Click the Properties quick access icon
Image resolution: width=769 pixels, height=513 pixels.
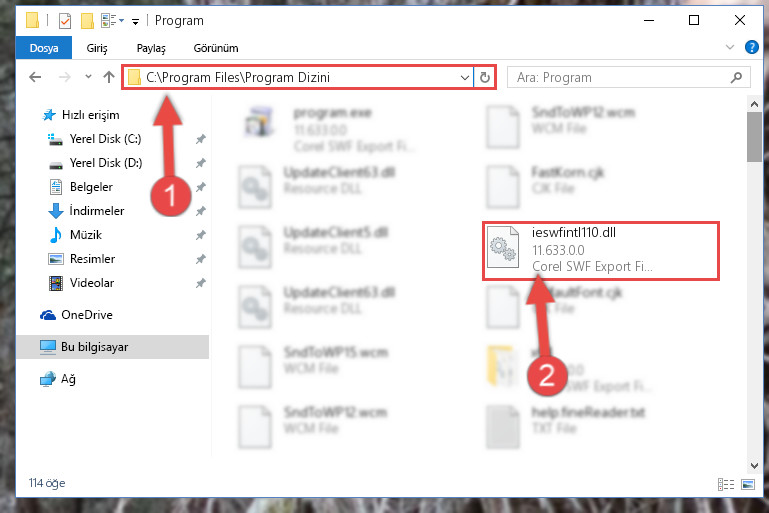click(x=65, y=21)
